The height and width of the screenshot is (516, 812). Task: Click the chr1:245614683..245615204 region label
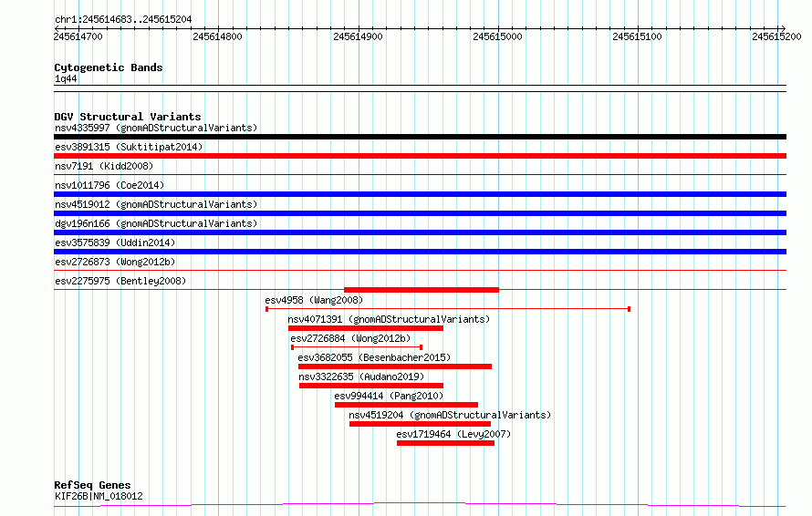[123, 20]
